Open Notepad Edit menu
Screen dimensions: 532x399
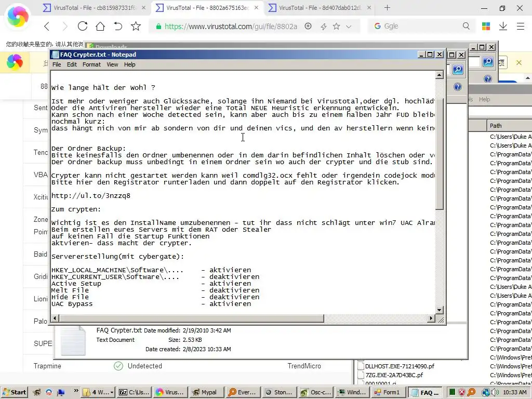click(72, 64)
